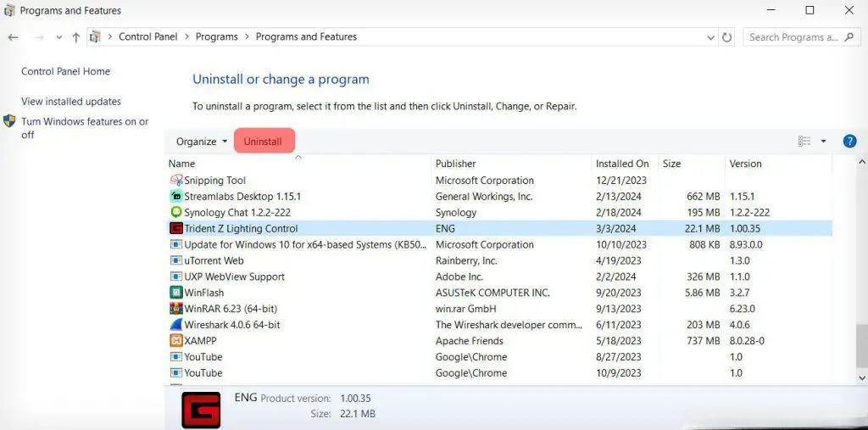Image resolution: width=868 pixels, height=430 pixels.
Task: Click the Synology Chat icon
Action: (176, 212)
